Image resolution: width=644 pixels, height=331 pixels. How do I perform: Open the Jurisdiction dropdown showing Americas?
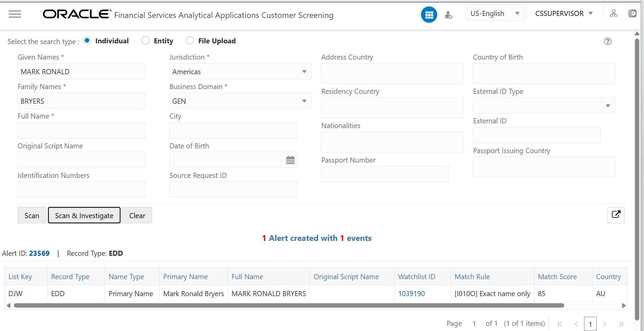click(240, 71)
